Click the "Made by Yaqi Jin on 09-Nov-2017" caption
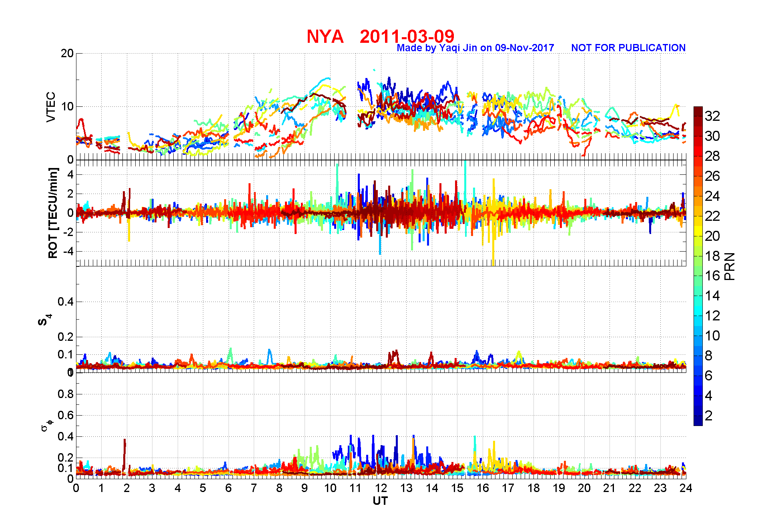 (475, 48)
